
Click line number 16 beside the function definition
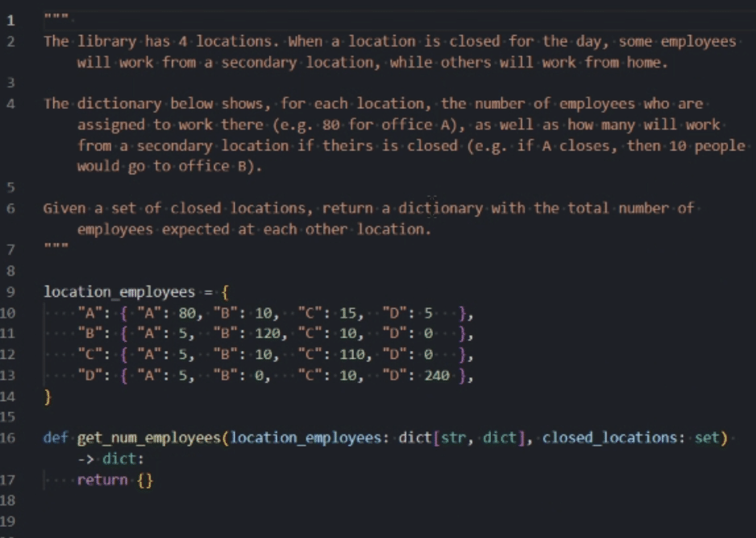(8, 436)
